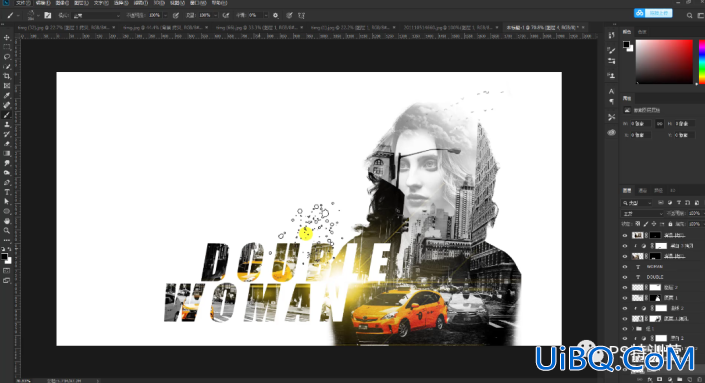This screenshot has width=705, height=383.
Task: Select the Pen tool
Action: pyautogui.click(x=7, y=183)
